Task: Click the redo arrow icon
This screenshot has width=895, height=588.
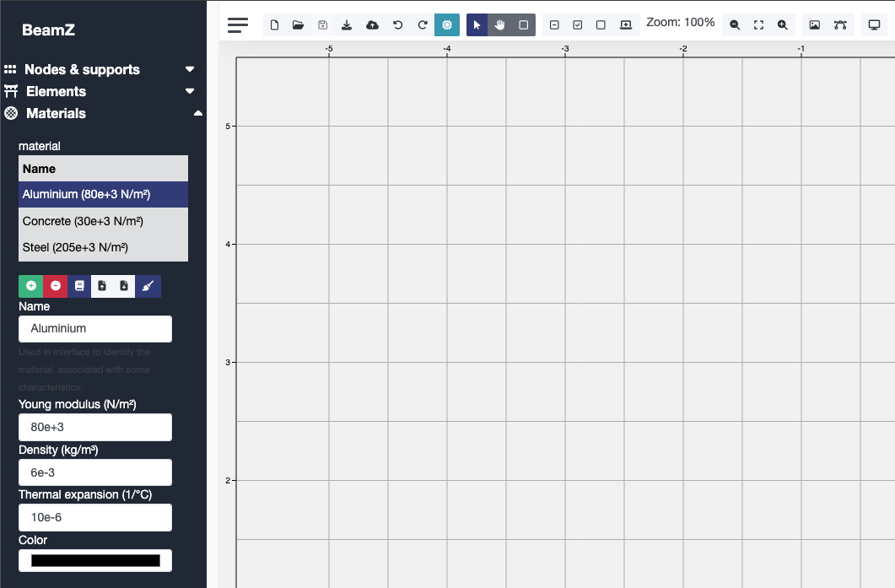Action: 423,25
